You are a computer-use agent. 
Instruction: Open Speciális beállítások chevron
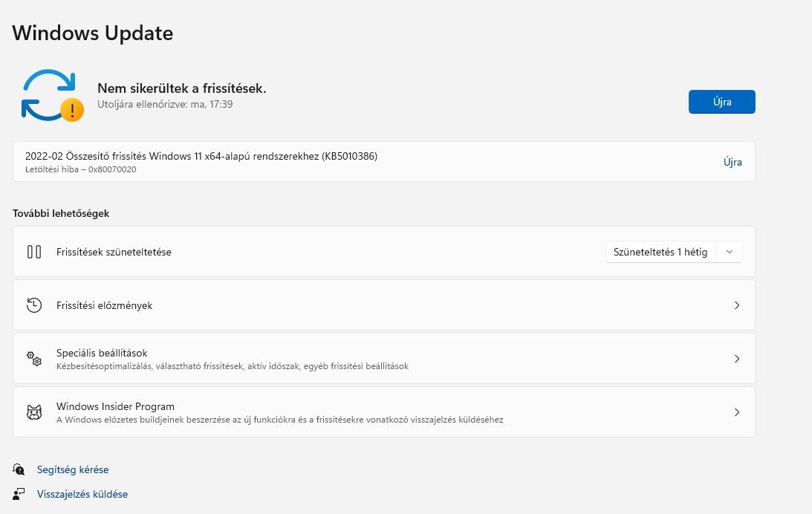(736, 359)
